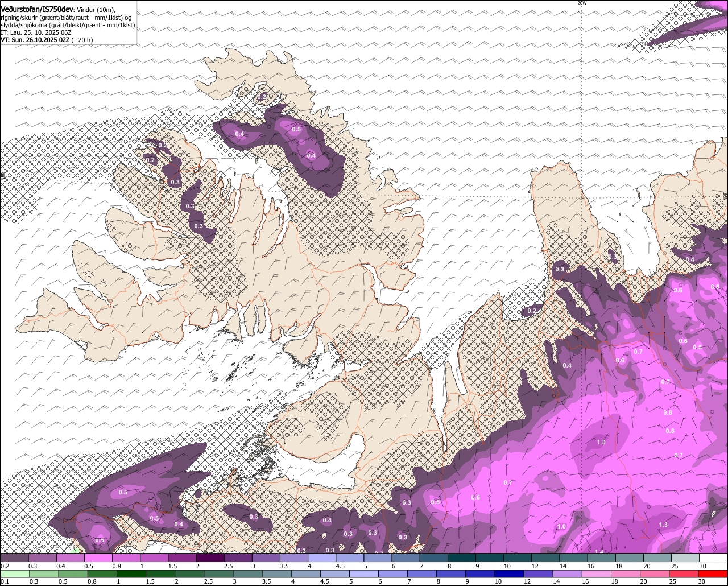Click the 1.3 precipitation value on the map
The width and height of the screenshot is (728, 586).
click(x=663, y=525)
